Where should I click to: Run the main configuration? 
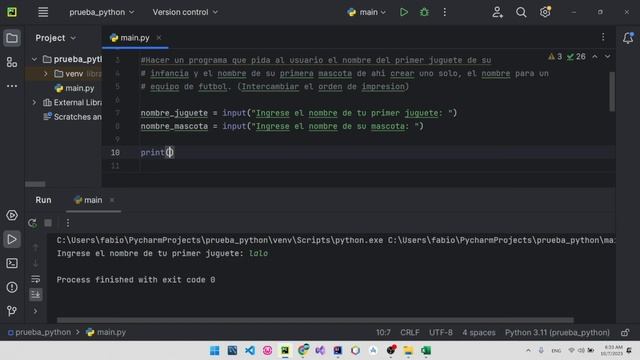404,12
